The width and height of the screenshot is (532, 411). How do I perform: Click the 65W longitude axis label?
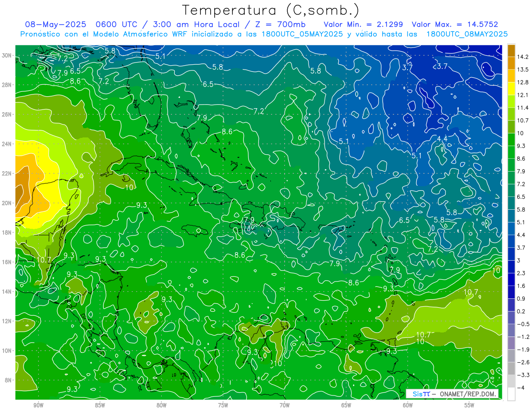[x=346, y=405]
